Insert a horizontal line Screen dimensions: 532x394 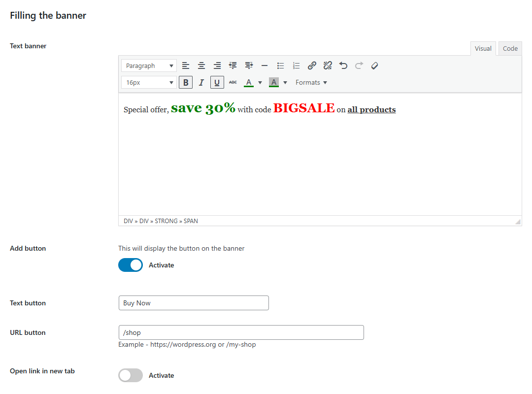click(265, 66)
